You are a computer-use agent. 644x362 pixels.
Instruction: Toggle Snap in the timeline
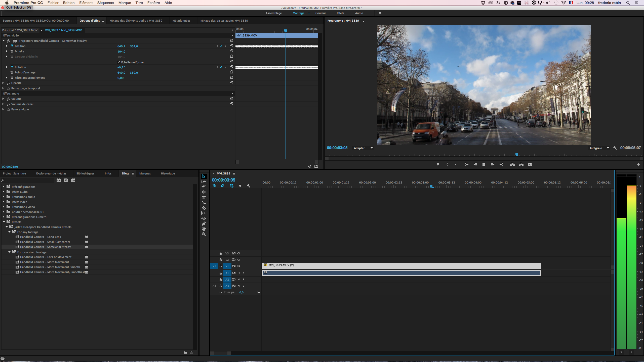click(x=223, y=186)
